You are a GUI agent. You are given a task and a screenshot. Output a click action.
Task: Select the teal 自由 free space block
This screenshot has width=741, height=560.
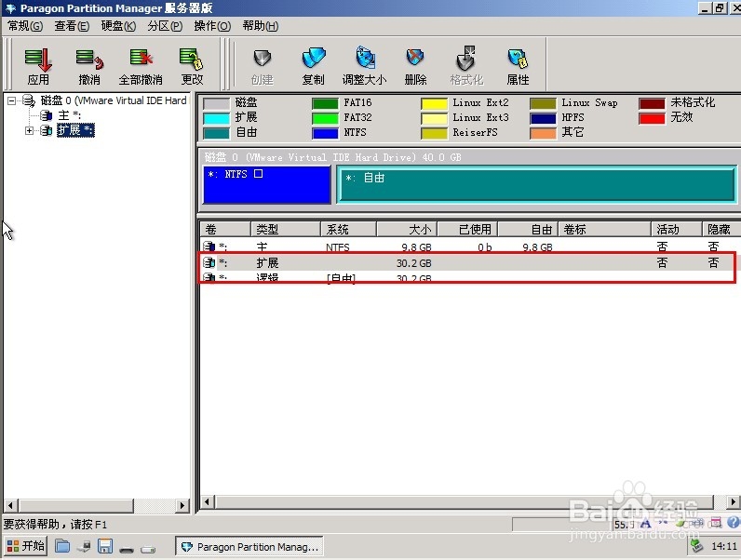tap(537, 184)
